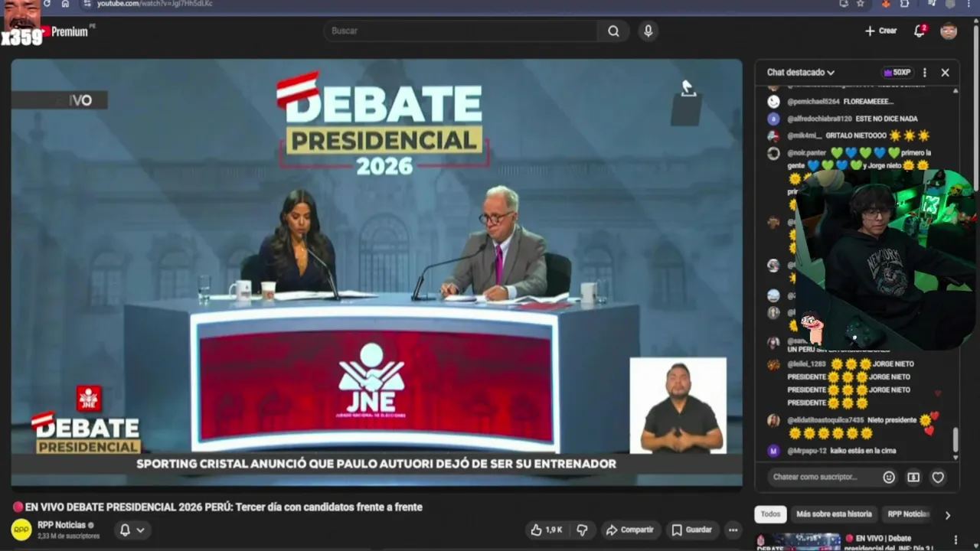Open the RPP Noticias channel avatar
This screenshot has width=980, height=551.
(x=21, y=529)
